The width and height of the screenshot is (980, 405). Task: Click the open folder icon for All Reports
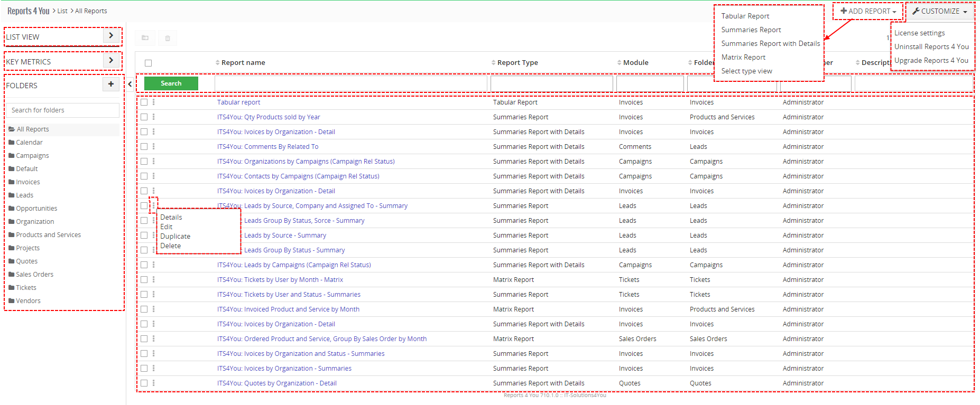(12, 129)
